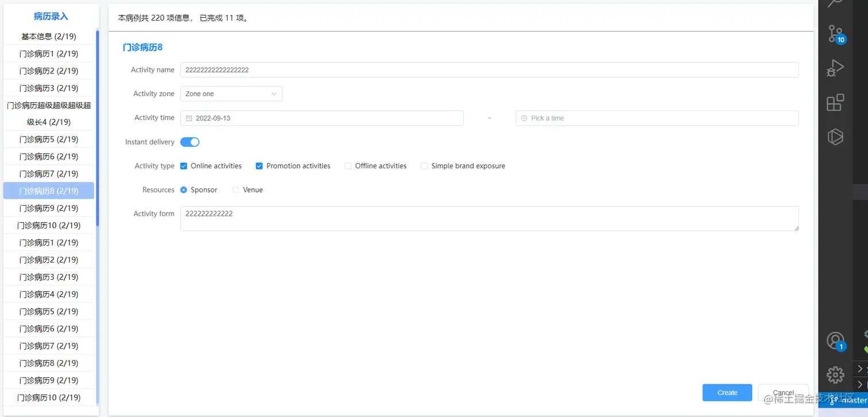
Task: Open the Activity zone dropdown
Action: coord(231,94)
